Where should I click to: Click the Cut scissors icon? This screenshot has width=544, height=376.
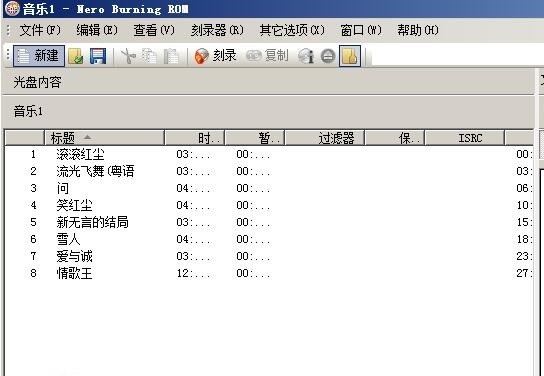(128, 56)
